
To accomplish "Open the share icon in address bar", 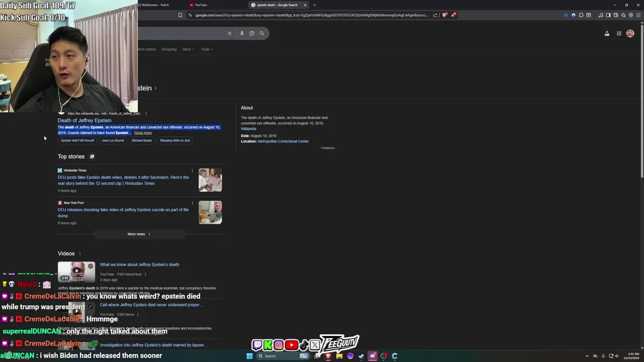I will click(435, 15).
